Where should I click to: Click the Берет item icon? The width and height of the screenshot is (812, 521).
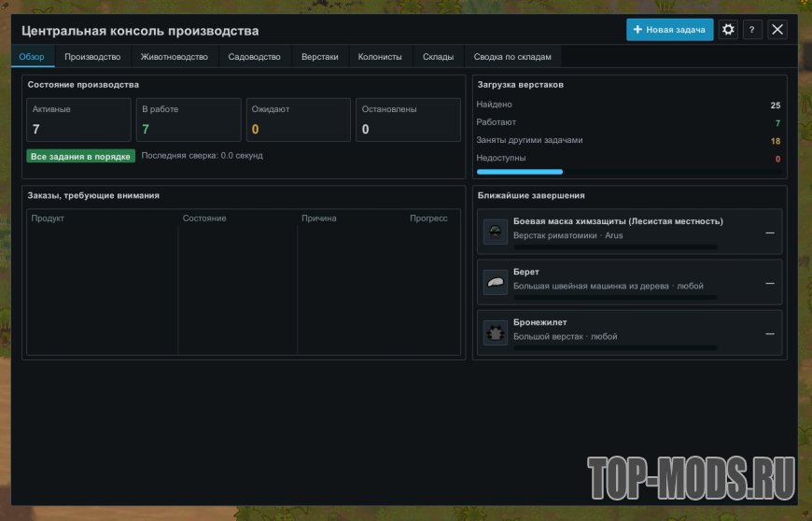[x=495, y=282]
